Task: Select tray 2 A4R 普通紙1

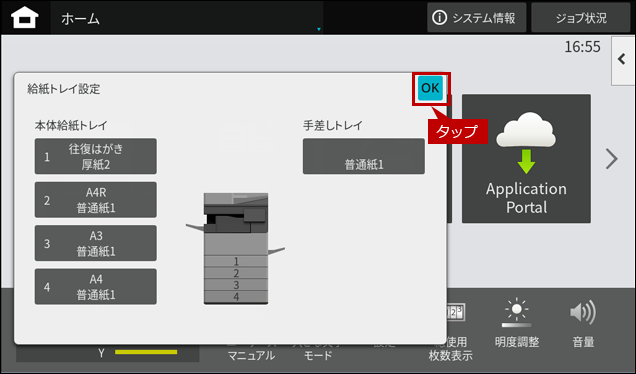Action: [96, 200]
